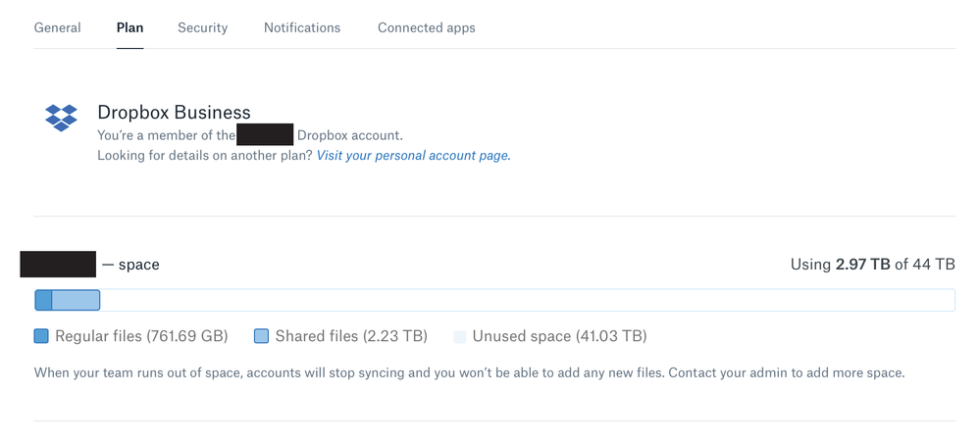The height and width of the screenshot is (442, 980).
Task: Click the Unused space legend color square
Action: pos(459,337)
